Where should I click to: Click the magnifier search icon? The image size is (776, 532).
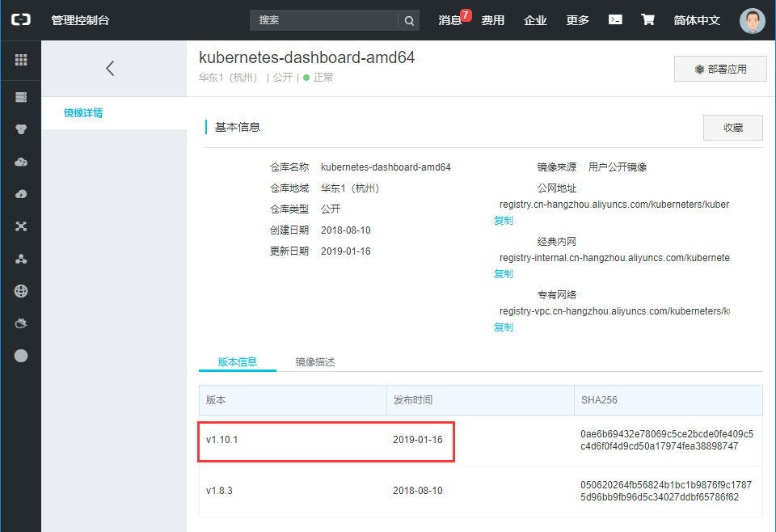pos(409,20)
